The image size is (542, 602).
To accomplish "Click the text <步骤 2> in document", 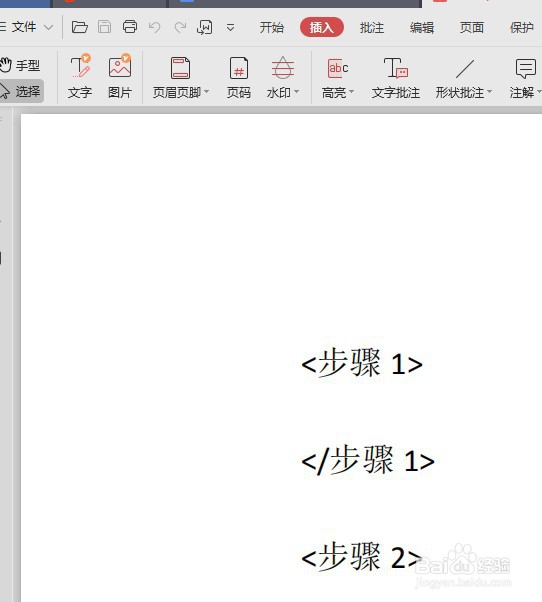I will 362,557.
